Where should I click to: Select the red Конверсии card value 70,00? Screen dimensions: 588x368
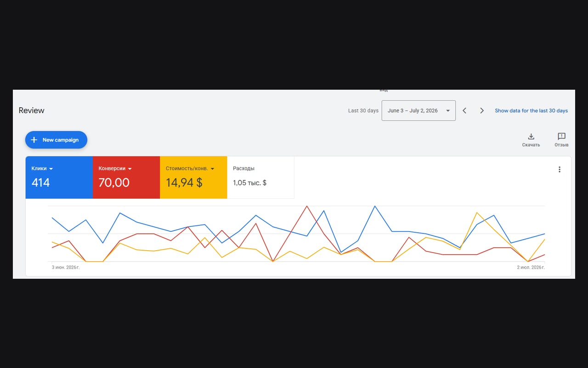pos(114,183)
